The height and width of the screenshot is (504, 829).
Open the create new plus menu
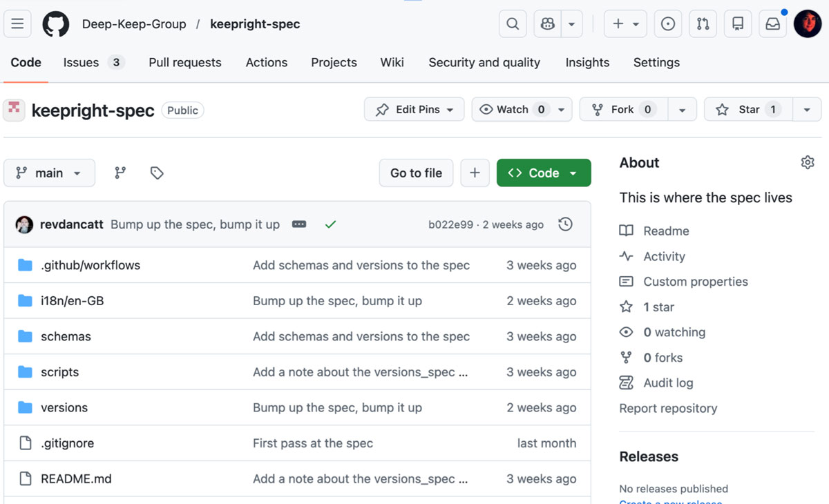click(x=625, y=24)
